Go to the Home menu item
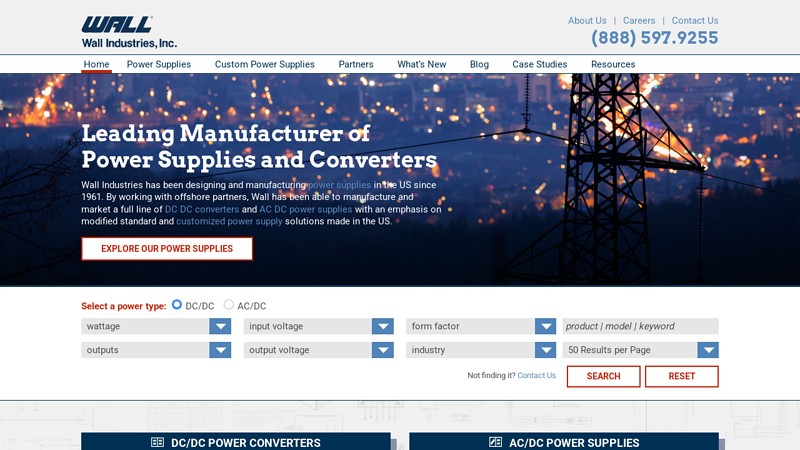Image resolution: width=800 pixels, height=450 pixels. pyautogui.click(x=96, y=64)
